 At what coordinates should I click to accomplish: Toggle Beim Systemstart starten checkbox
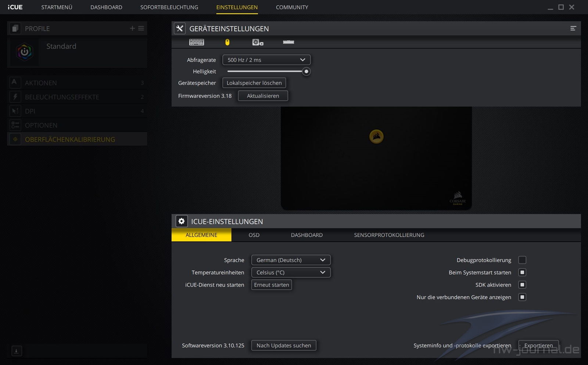(x=522, y=272)
